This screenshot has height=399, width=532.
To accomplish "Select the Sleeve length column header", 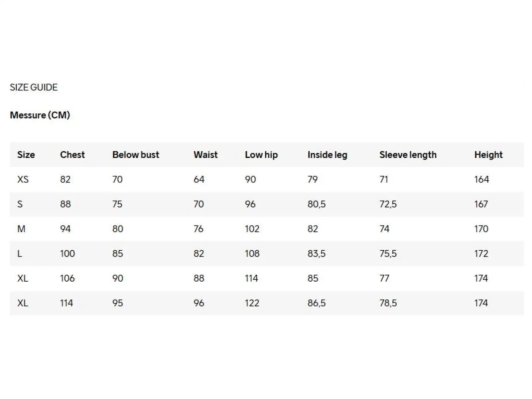I will [408, 155].
